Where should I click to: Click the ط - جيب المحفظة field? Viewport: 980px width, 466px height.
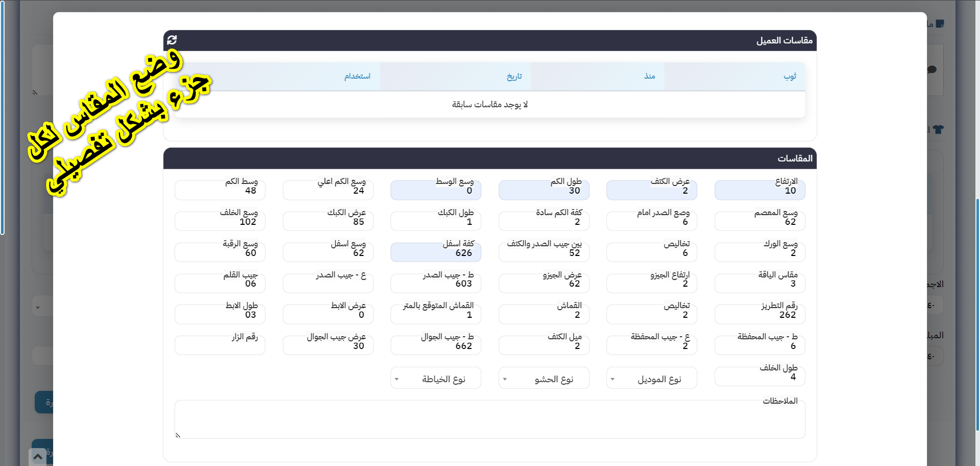760,345
